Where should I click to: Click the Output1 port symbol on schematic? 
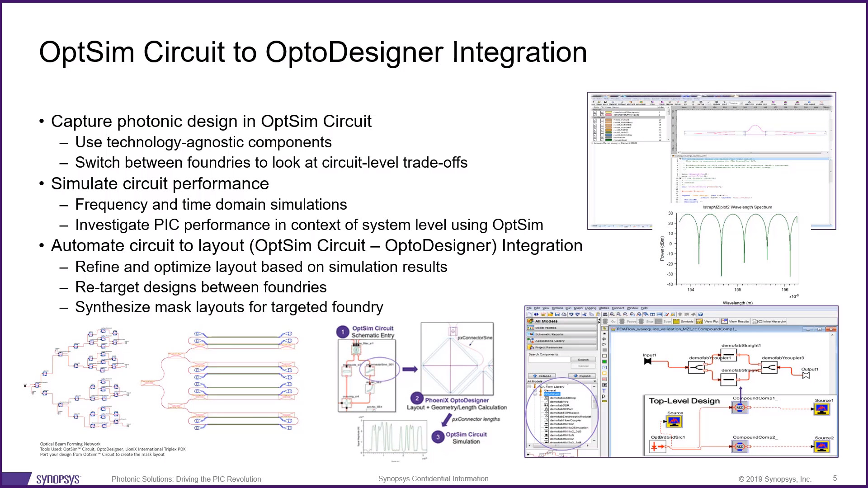806,375
